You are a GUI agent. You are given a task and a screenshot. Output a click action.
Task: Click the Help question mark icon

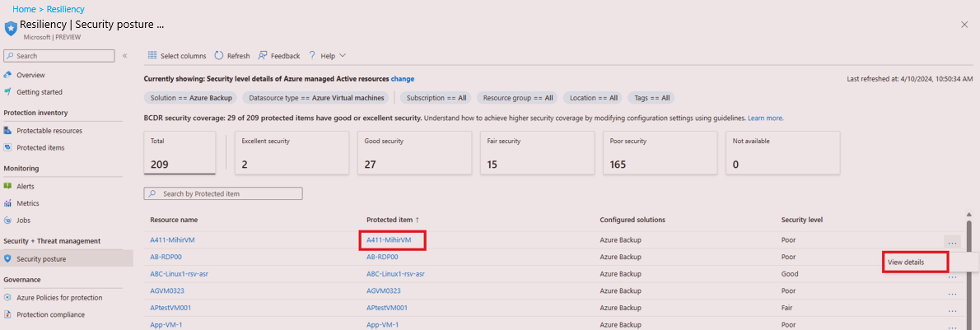(x=312, y=56)
